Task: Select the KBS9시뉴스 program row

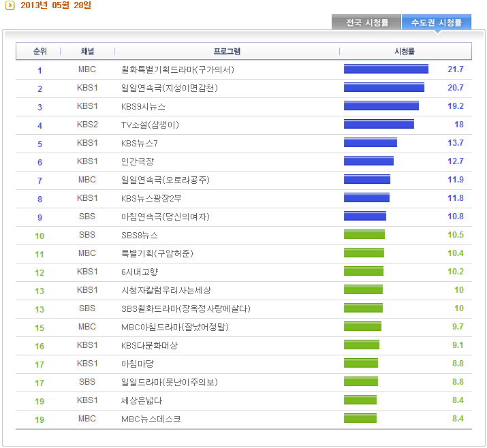Action: (244, 106)
